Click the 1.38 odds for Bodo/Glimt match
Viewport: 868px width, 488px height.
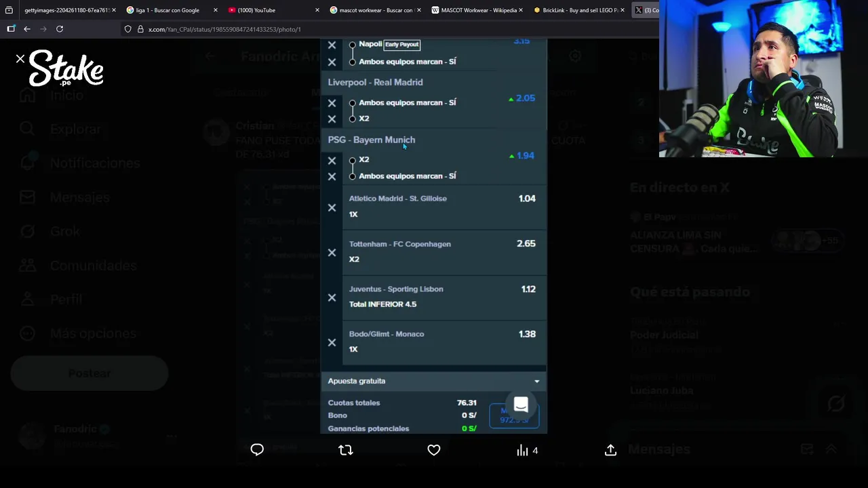point(527,334)
